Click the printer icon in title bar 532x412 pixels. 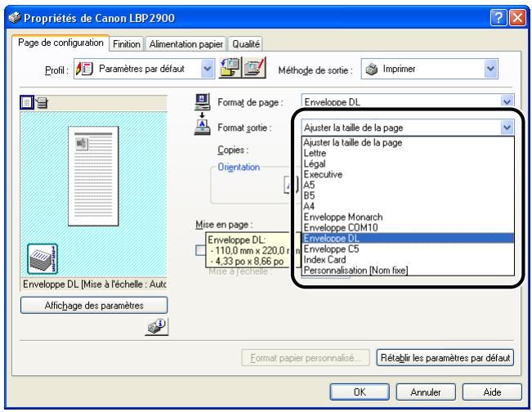[14, 17]
